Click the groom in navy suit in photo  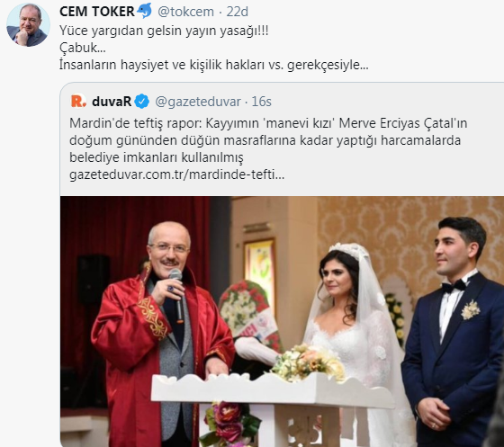pyautogui.click(x=454, y=331)
